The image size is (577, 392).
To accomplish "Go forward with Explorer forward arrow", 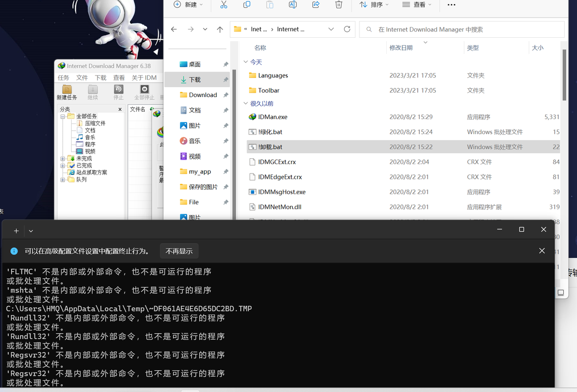I will pos(191,29).
